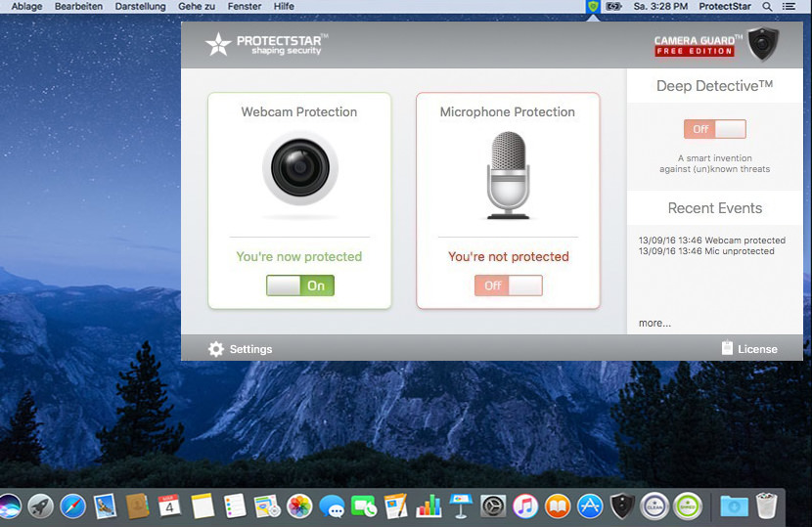This screenshot has width=812, height=527.
Task: Open Spotlight search in menu bar
Action: 767,7
